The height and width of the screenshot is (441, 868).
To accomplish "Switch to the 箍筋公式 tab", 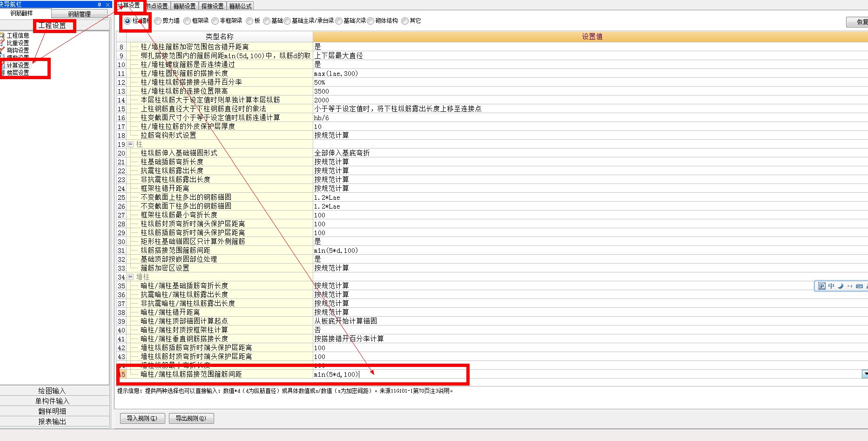I will pos(241,6).
